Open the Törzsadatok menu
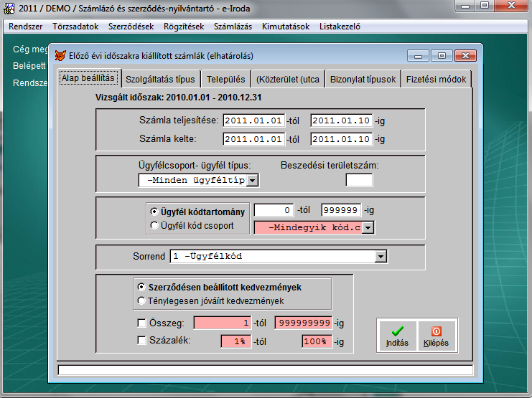 coord(76,27)
